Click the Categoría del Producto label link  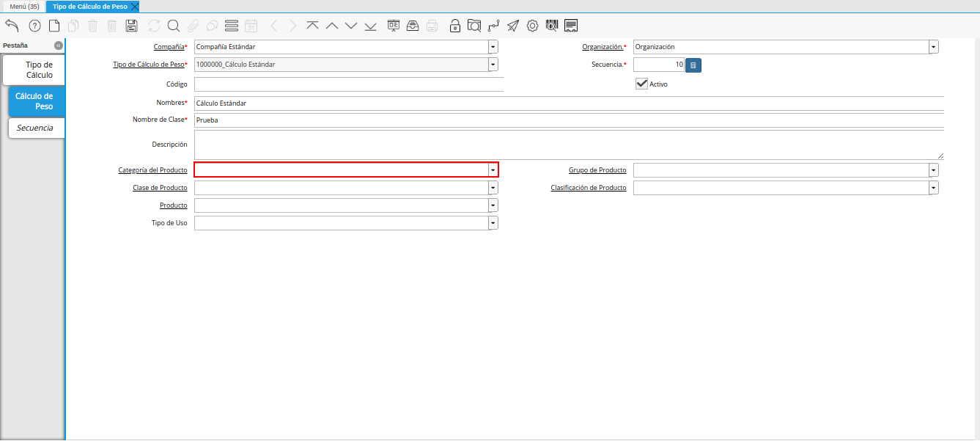point(152,170)
